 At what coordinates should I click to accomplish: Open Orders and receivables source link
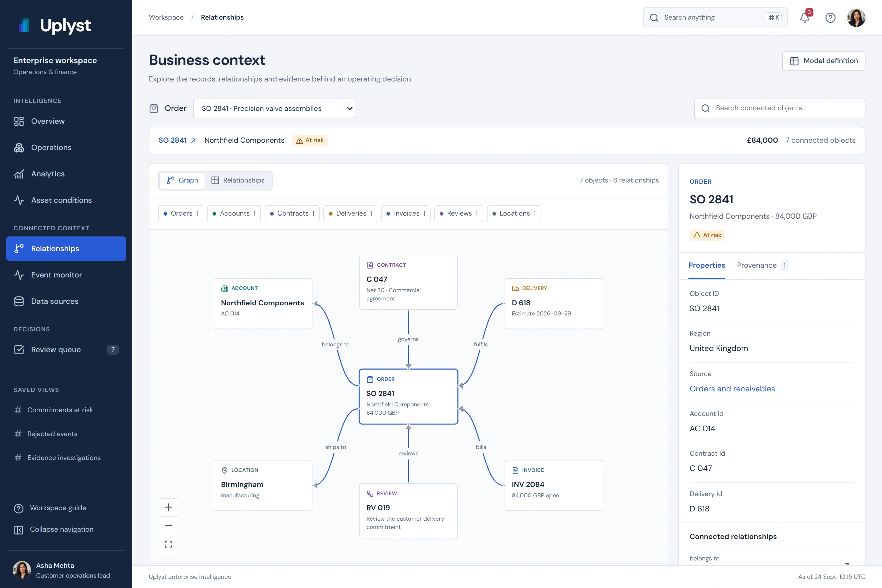coord(732,389)
